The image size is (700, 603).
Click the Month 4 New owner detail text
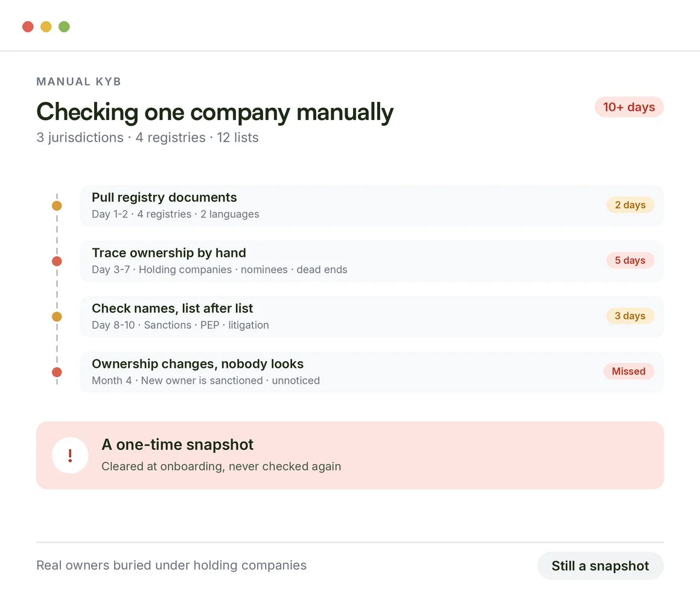(206, 380)
